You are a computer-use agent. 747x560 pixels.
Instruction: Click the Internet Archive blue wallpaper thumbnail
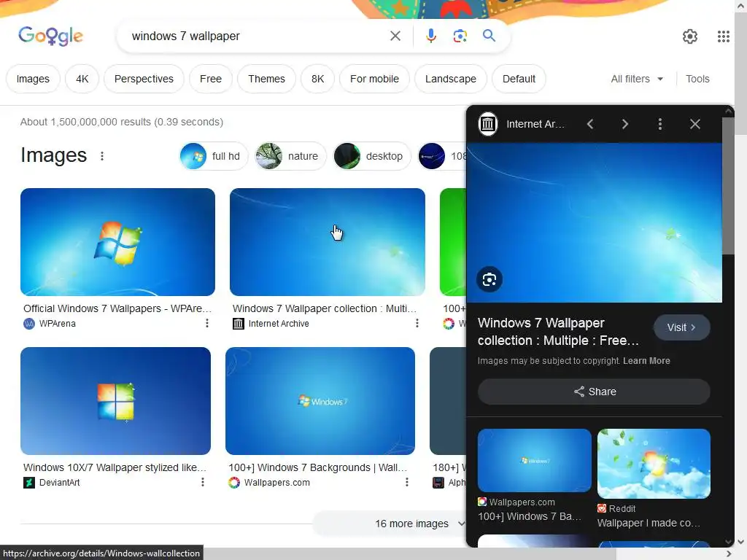(x=328, y=242)
